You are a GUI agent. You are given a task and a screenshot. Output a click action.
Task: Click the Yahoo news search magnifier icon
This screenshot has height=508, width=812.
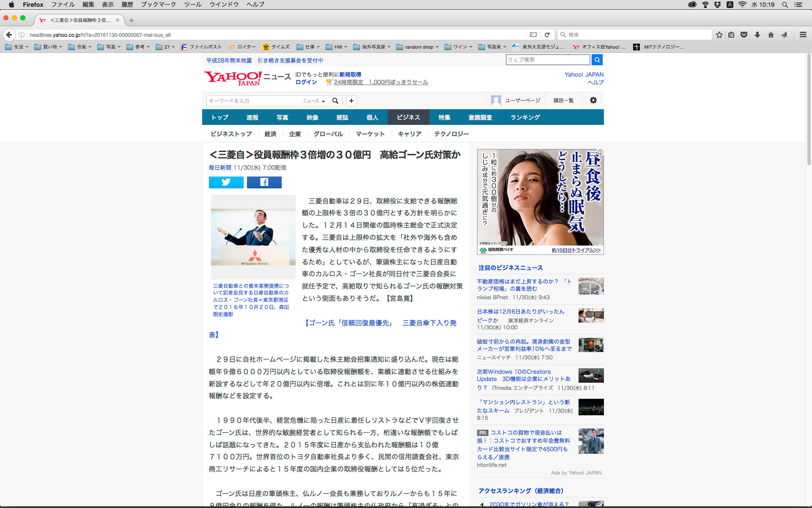(335, 101)
